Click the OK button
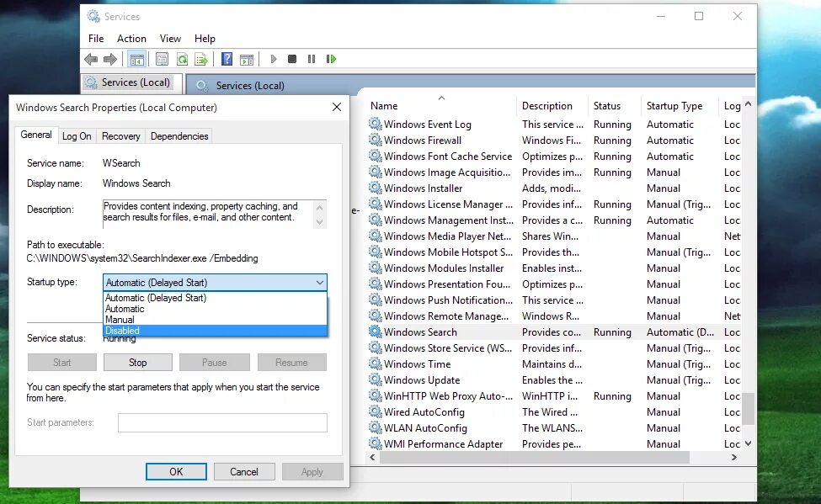Image resolution: width=821 pixels, height=504 pixels. coord(176,471)
